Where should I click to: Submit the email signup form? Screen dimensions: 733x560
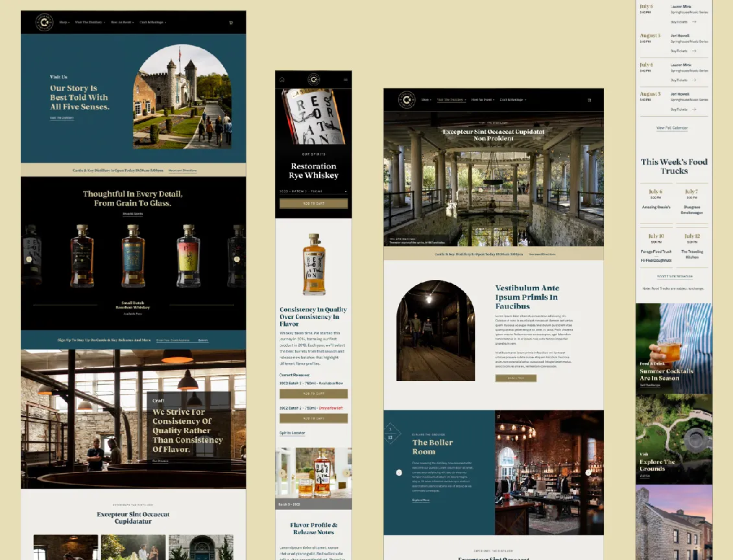(x=203, y=340)
